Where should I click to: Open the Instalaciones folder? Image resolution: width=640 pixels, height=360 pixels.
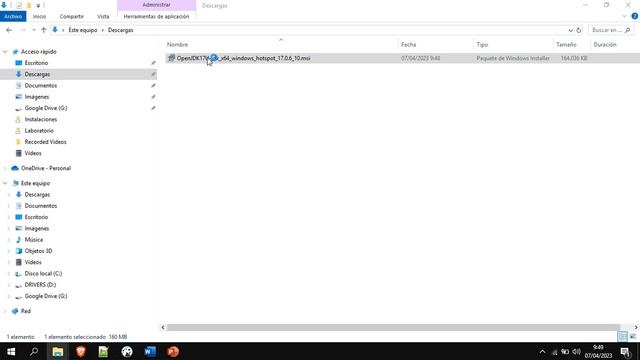(x=40, y=120)
